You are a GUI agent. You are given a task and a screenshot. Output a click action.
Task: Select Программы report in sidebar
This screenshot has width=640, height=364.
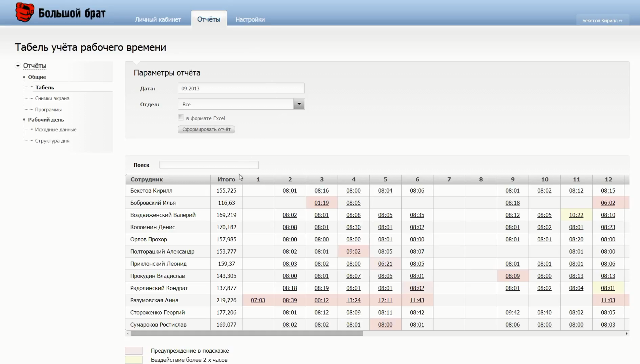tap(48, 110)
